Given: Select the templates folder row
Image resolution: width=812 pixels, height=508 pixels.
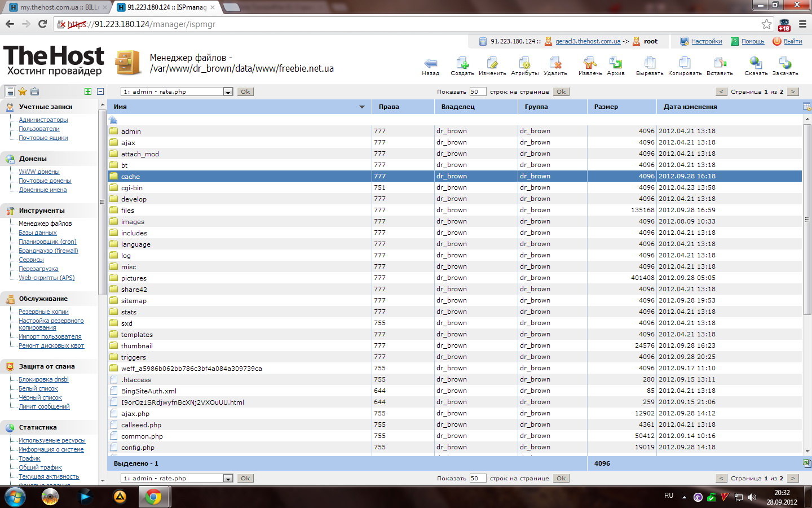Looking at the screenshot, I should (136, 335).
